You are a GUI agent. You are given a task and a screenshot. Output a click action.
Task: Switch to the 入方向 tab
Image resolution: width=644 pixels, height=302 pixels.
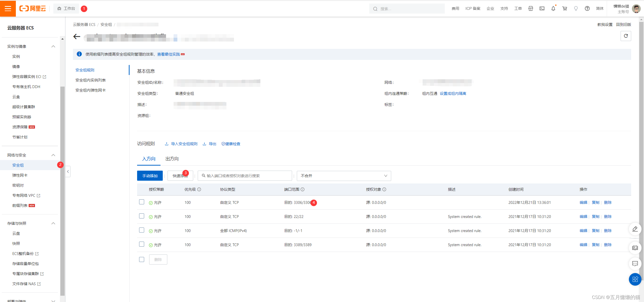coord(149,159)
